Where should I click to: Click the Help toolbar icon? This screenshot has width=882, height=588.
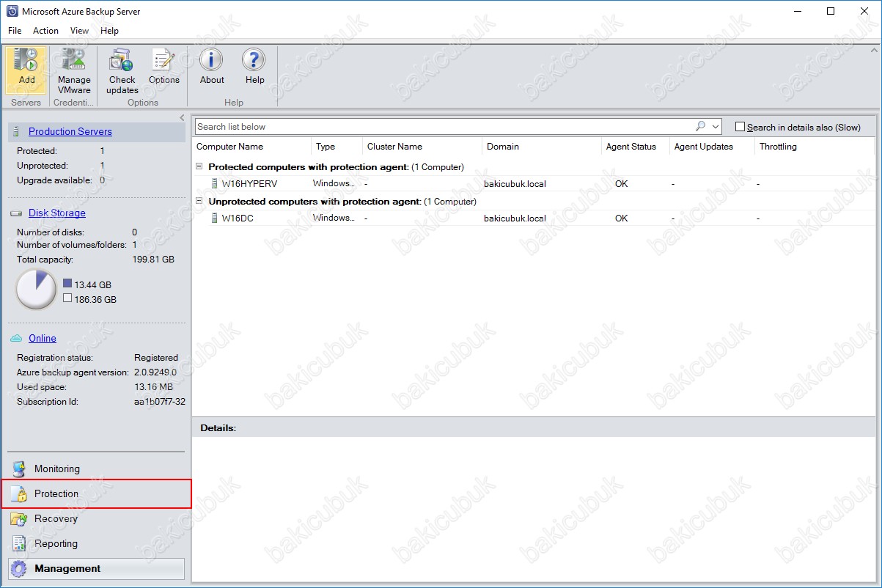point(254,67)
